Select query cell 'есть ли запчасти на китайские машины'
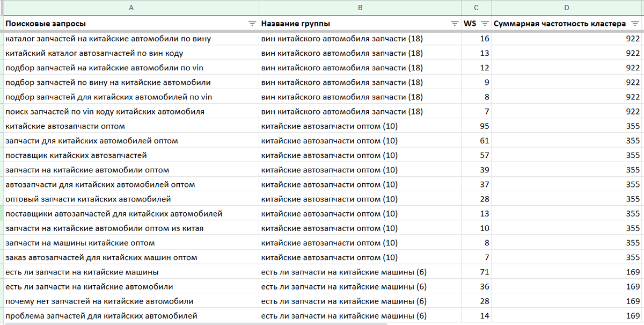The height and width of the screenshot is (325, 644). [130, 272]
